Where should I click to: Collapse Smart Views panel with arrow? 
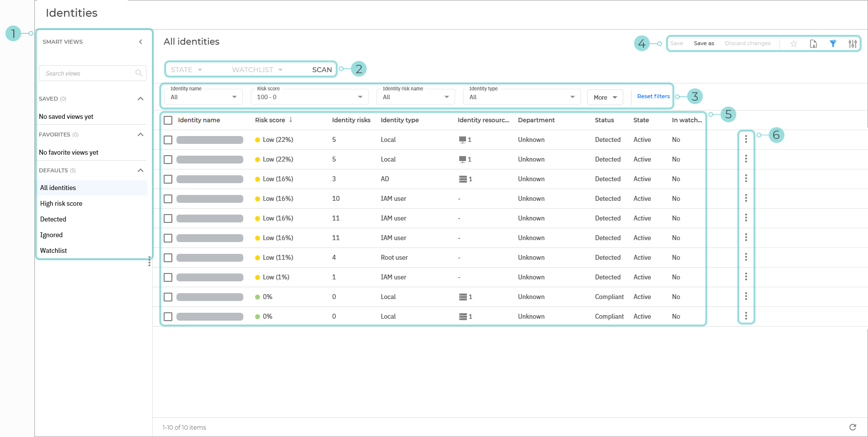click(141, 42)
